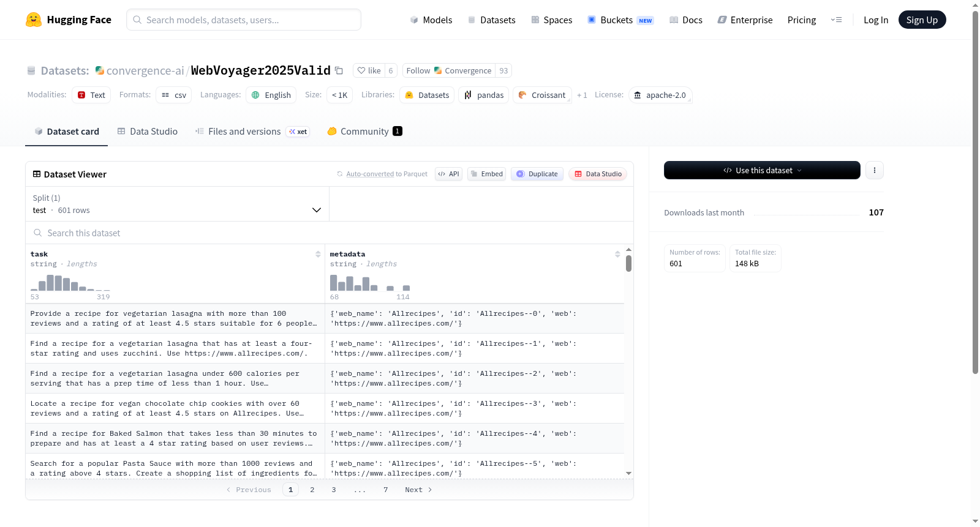Screen dimensions: 980x527
Task: Click the search magnifier icon in the dataset search
Action: point(38,233)
